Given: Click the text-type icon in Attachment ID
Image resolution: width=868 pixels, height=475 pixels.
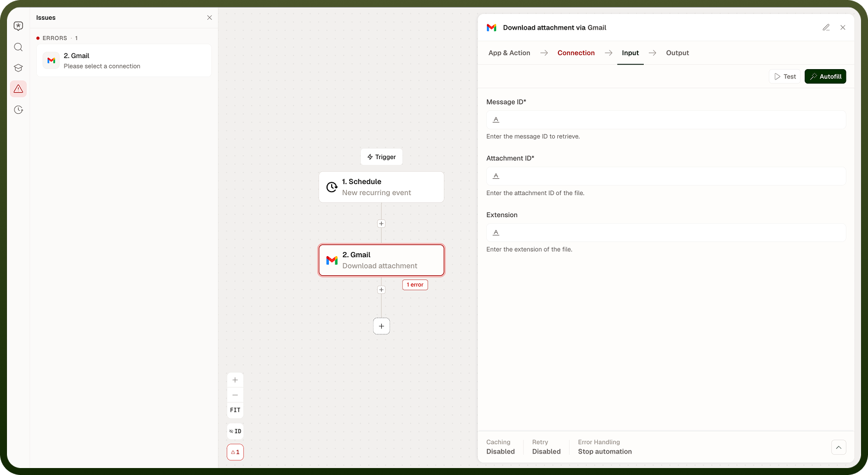Looking at the screenshot, I should [x=496, y=176].
